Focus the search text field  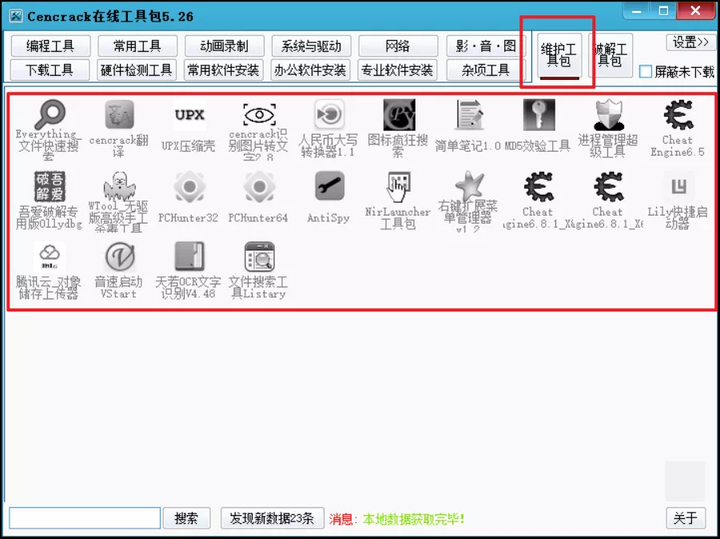85,518
